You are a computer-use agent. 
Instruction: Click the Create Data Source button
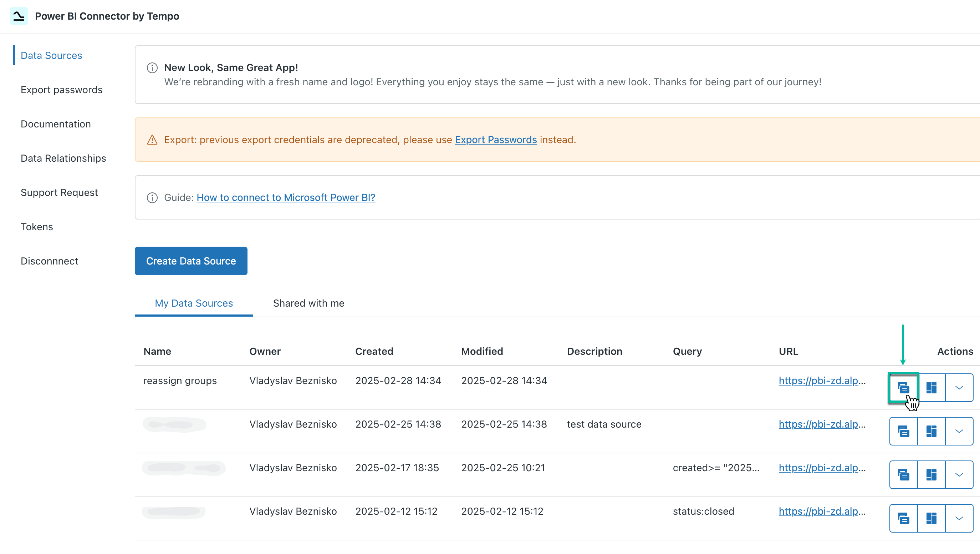tap(191, 261)
